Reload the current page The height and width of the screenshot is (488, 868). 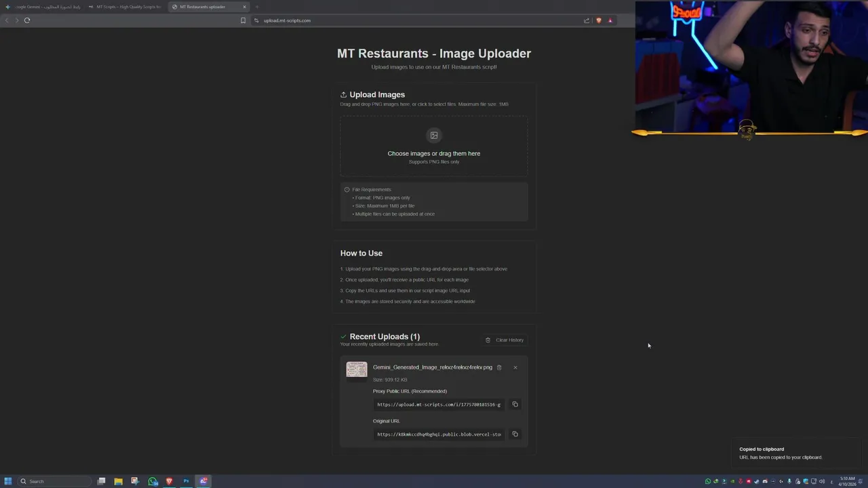[27, 20]
